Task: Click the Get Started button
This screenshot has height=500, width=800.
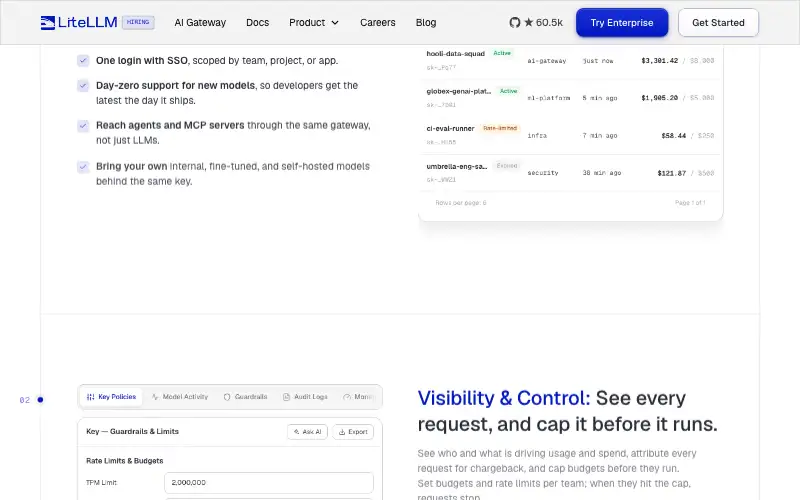Action: click(718, 22)
